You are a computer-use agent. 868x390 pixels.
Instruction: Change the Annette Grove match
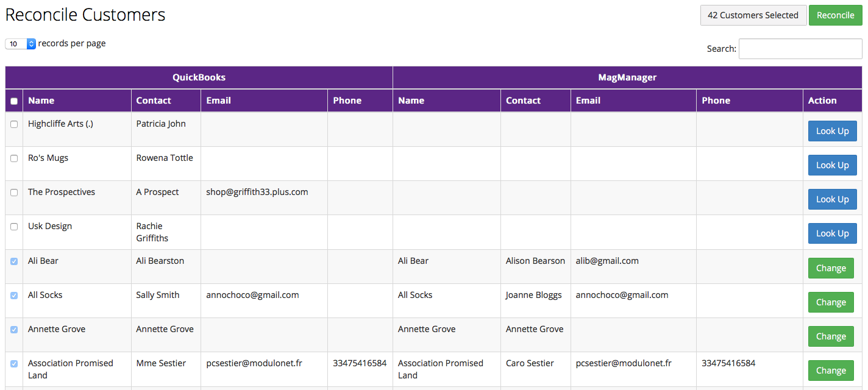tap(831, 336)
